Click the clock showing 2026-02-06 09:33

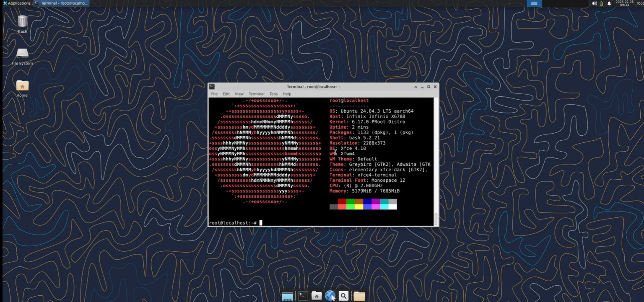pos(624,3)
